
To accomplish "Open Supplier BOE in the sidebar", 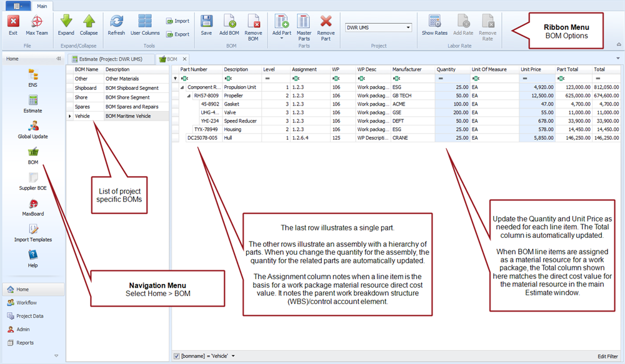I will click(x=32, y=180).
